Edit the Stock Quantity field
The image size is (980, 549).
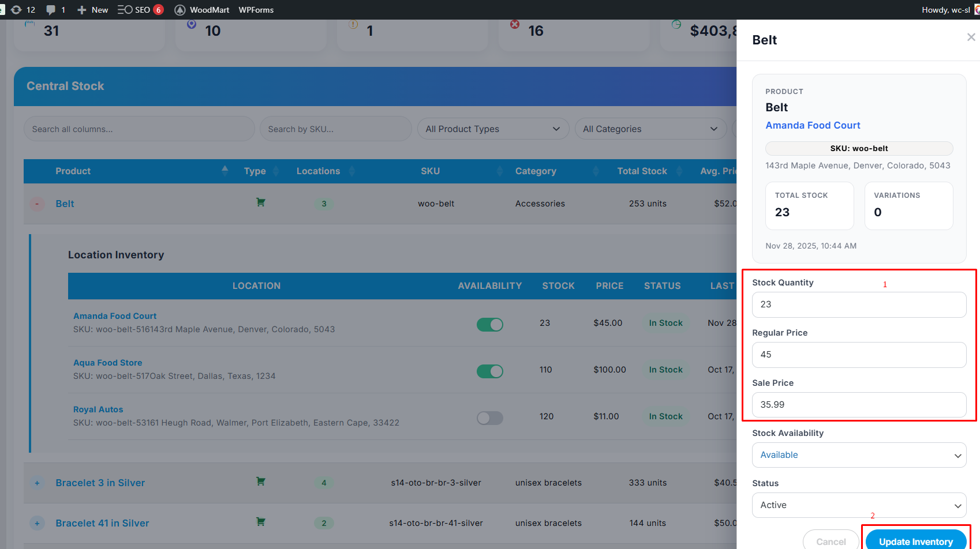[859, 304]
